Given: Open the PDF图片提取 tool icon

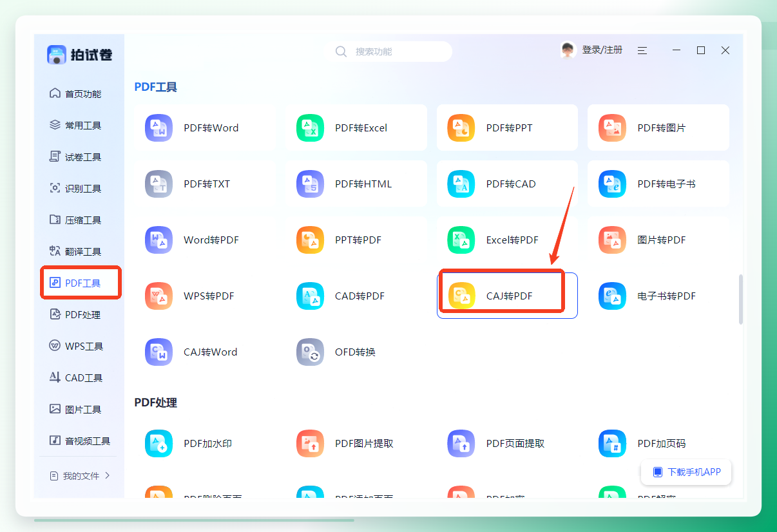Looking at the screenshot, I should pos(310,443).
